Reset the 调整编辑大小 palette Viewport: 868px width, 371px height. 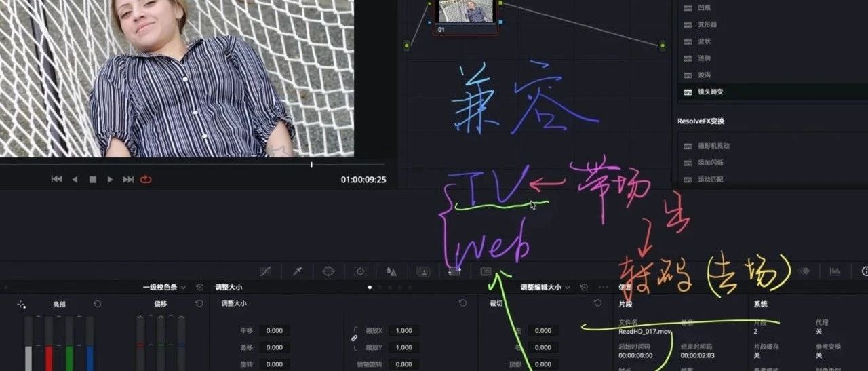click(x=584, y=288)
